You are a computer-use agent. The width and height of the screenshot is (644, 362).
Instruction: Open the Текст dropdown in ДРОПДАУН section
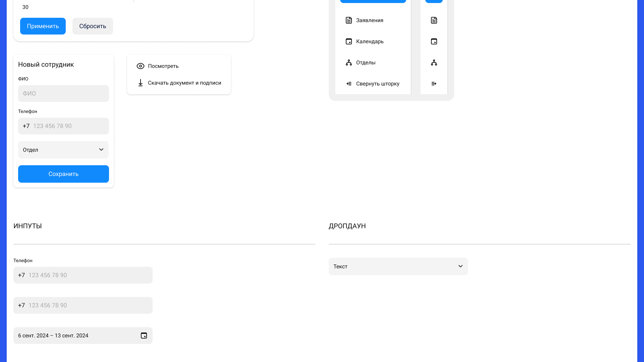[398, 266]
